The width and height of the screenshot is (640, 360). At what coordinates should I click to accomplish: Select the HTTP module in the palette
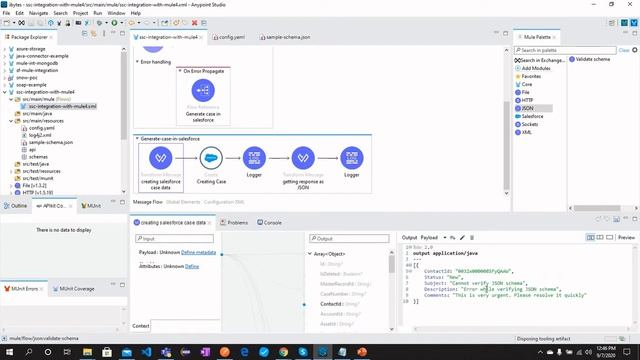524,100
